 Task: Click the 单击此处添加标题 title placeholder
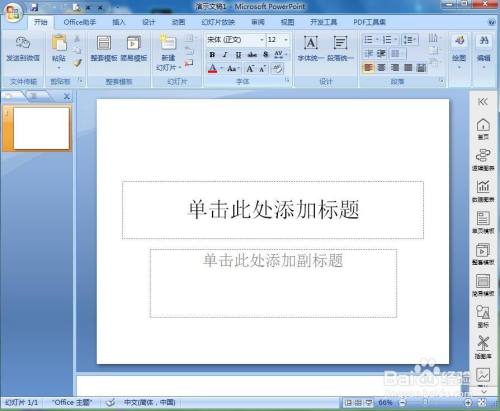(273, 210)
